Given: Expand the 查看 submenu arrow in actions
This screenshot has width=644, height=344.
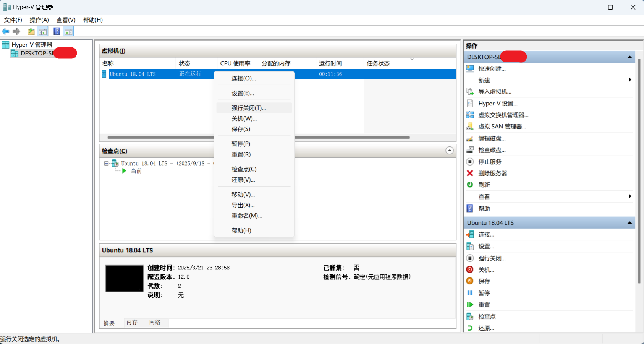Looking at the screenshot, I should [629, 196].
